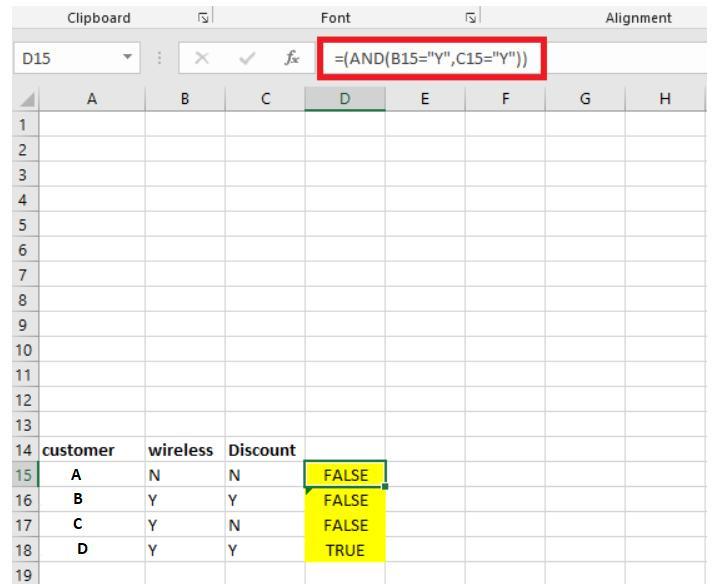Click the Discount Y value in row 16
Viewport: 724px width, 584px height.
coord(265,499)
